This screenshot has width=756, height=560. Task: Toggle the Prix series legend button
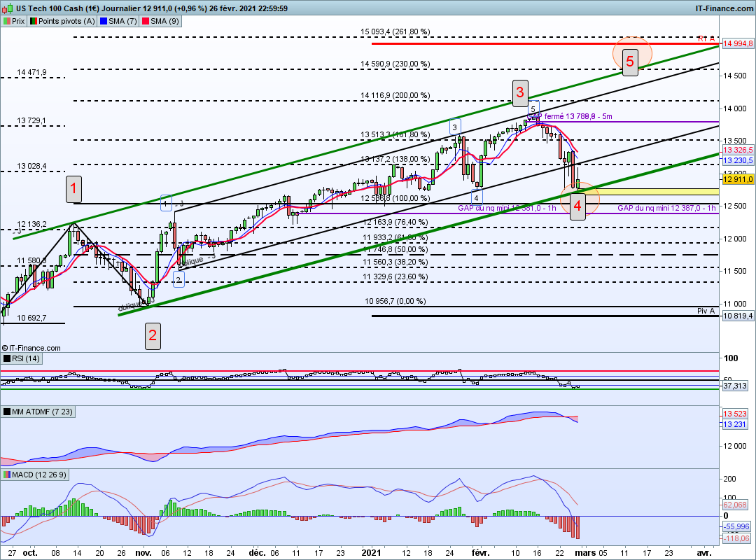point(14,21)
